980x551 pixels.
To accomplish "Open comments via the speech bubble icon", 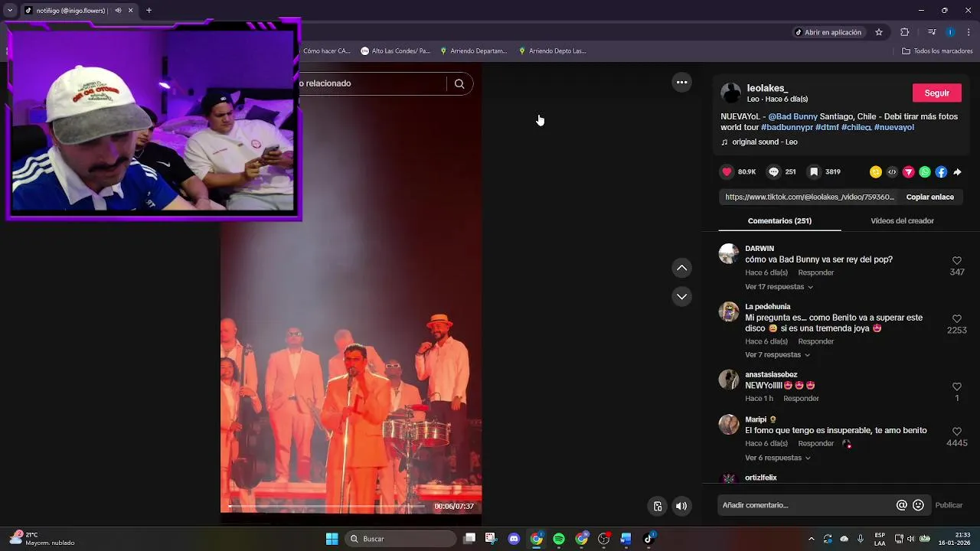I will [773, 172].
